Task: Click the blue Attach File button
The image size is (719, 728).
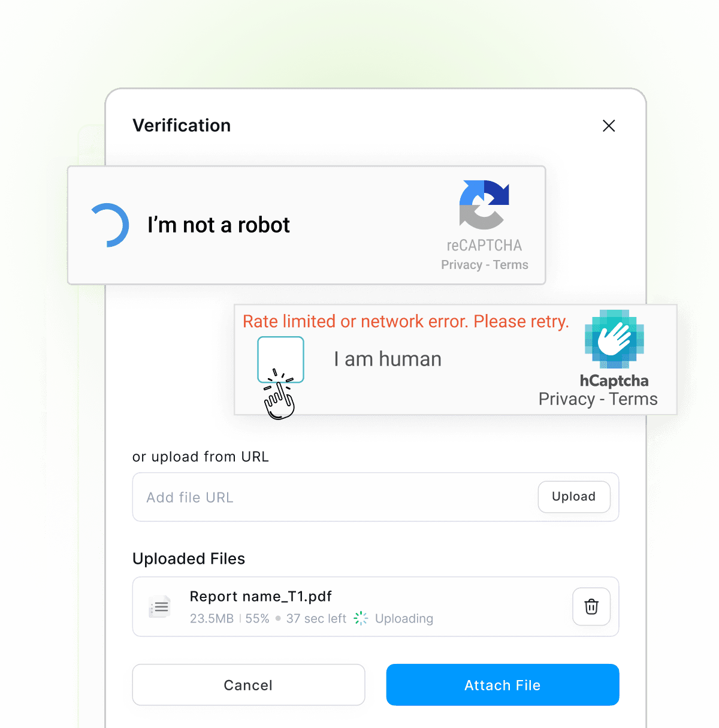Action: (x=503, y=685)
